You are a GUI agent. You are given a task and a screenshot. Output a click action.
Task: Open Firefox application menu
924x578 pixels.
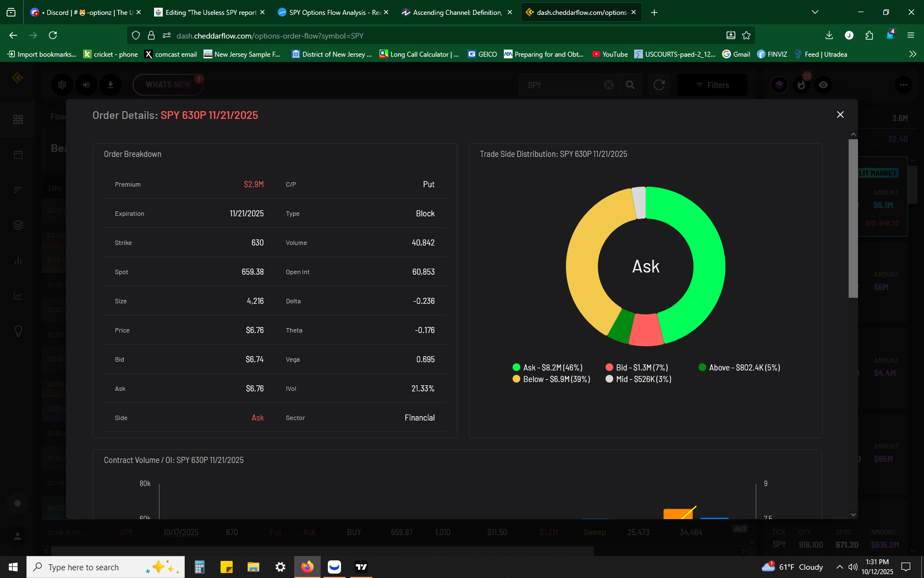point(911,35)
